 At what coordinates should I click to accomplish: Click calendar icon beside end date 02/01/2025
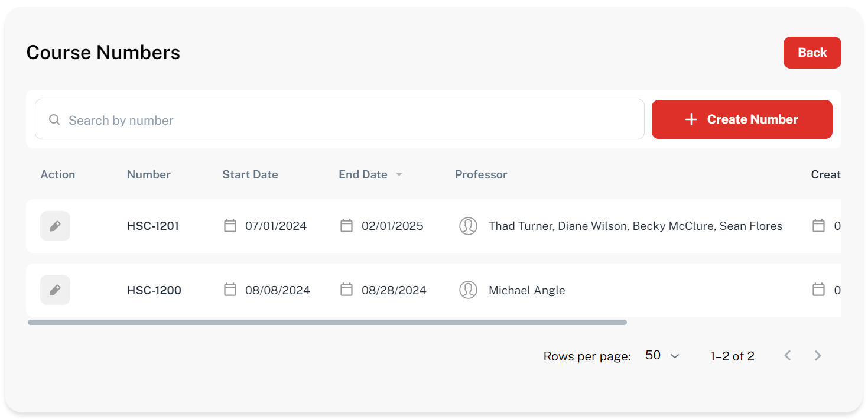click(346, 226)
